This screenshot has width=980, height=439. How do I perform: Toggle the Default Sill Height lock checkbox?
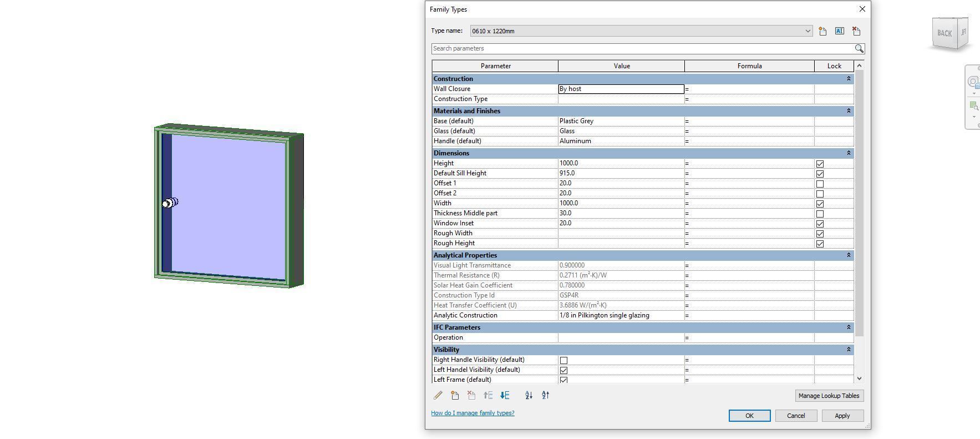pos(820,174)
